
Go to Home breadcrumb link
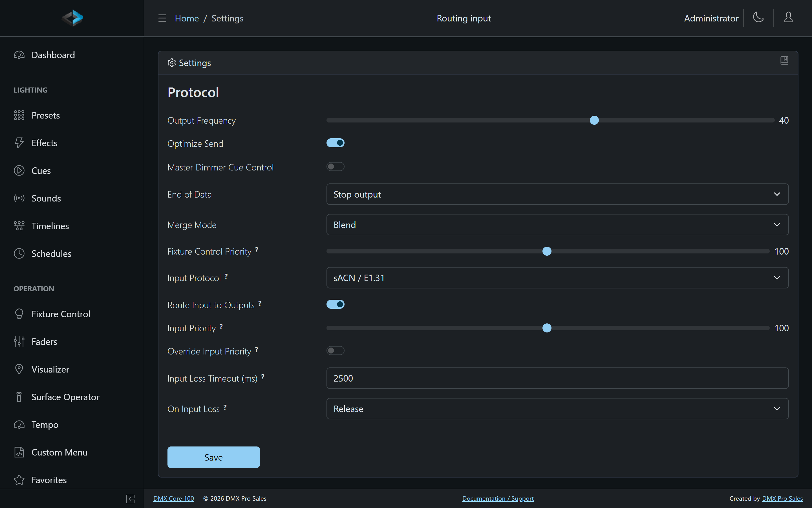187,18
